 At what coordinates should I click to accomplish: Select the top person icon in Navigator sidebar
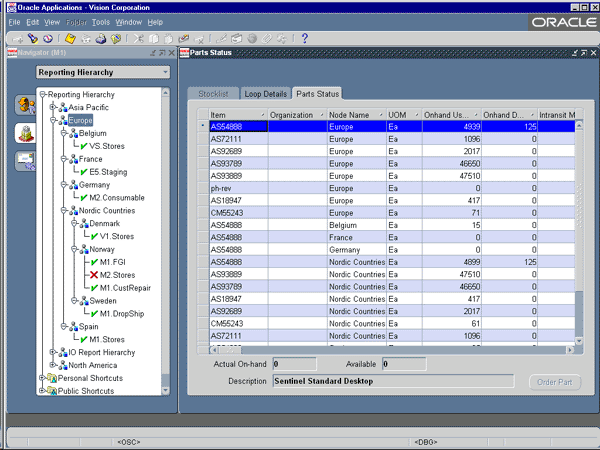coord(25,104)
